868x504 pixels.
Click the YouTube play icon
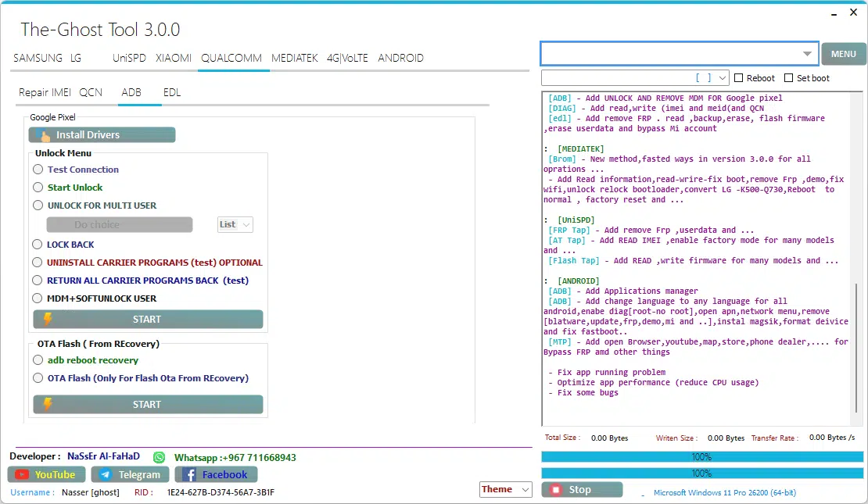pos(22,474)
